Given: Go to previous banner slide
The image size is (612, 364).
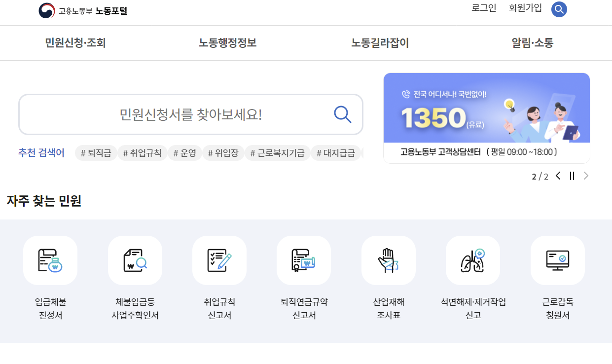Looking at the screenshot, I should [558, 176].
